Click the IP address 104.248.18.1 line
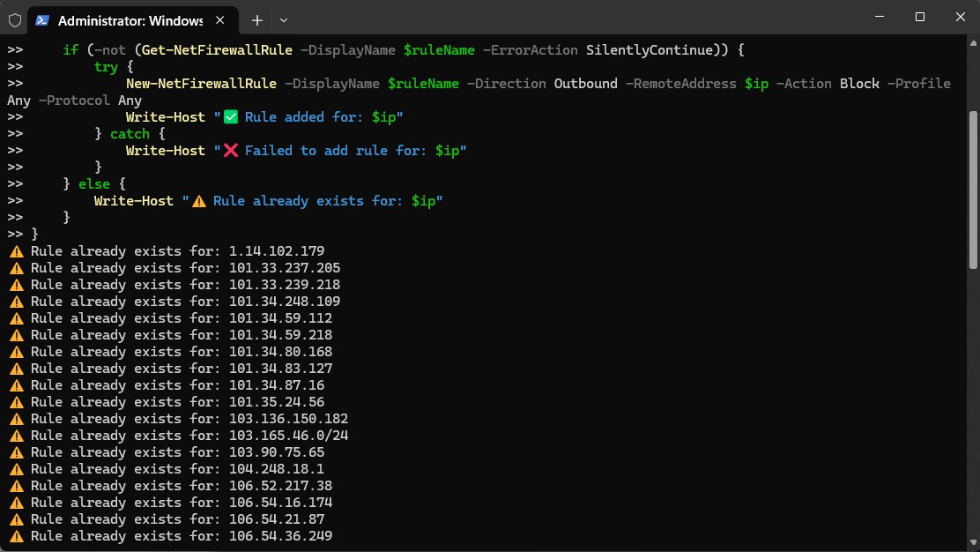 [x=276, y=469]
